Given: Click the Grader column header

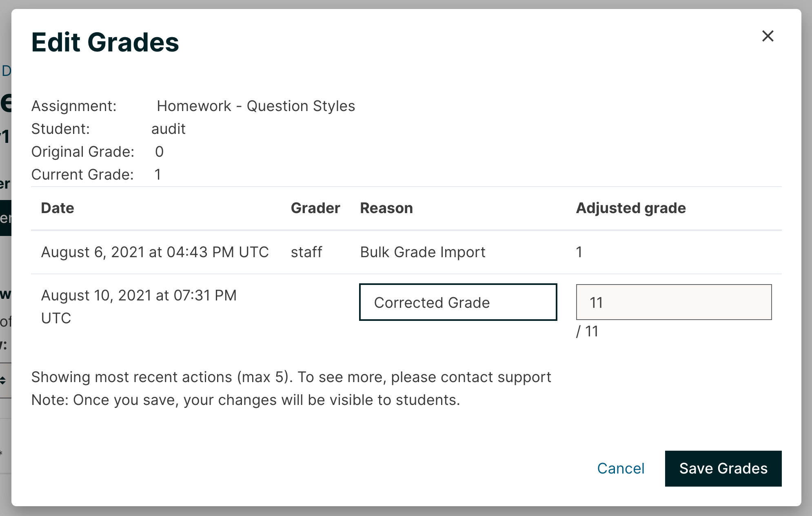Looking at the screenshot, I should (315, 208).
